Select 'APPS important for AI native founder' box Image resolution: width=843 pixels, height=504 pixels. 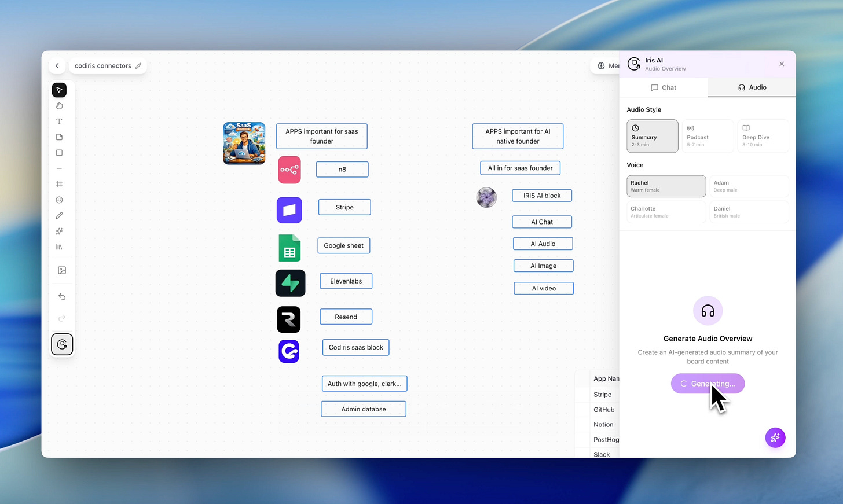tap(518, 136)
